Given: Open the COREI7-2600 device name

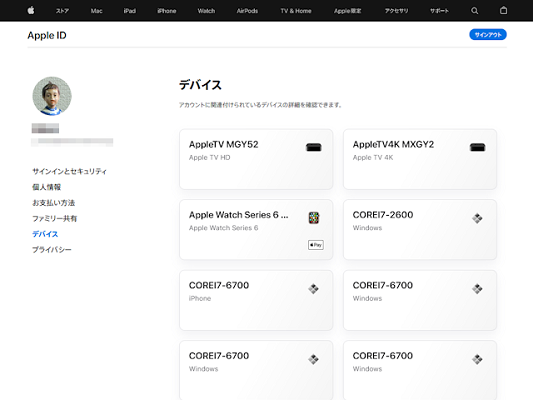Looking at the screenshot, I should tap(383, 215).
